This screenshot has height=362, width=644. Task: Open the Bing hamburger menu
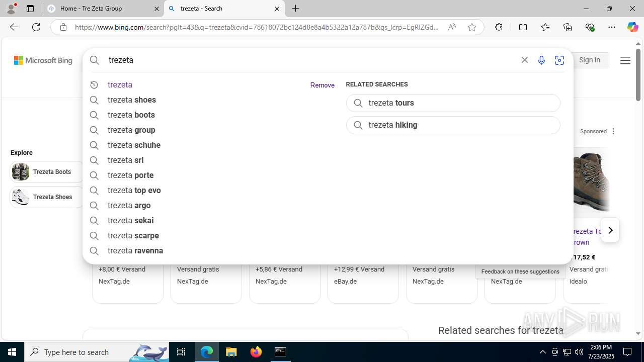625,60
